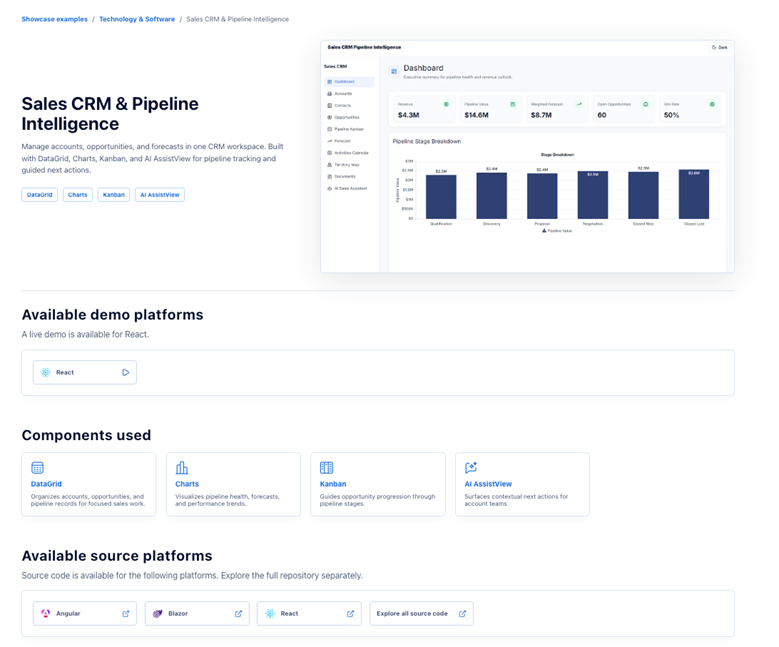
Task: Click 'A live demo is available for React.' text
Action: tap(85, 334)
